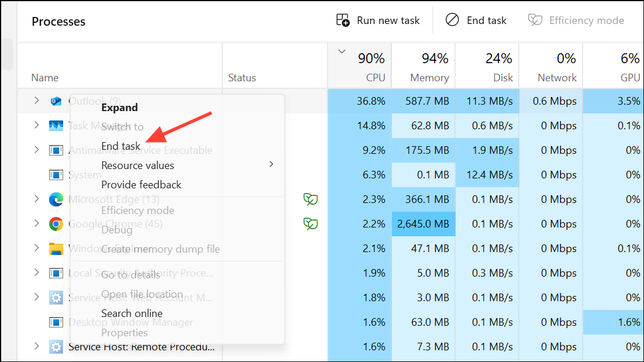This screenshot has height=362, width=644.
Task: Click the Service Host gear icon
Action: click(x=56, y=347)
